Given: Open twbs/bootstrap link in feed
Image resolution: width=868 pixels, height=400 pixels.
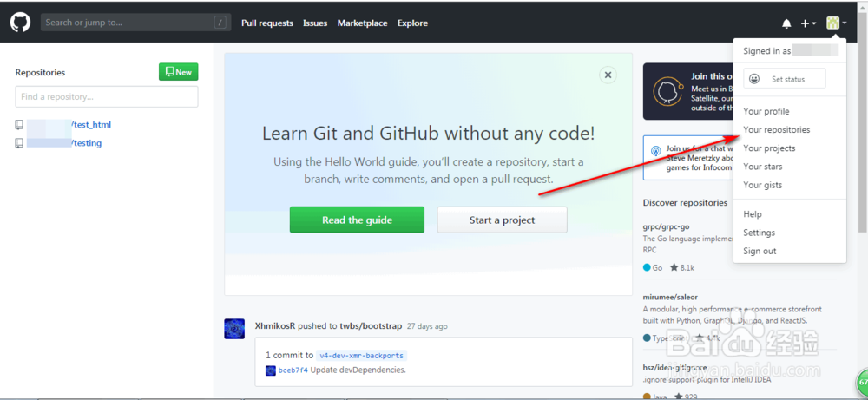Looking at the screenshot, I should 371,326.
